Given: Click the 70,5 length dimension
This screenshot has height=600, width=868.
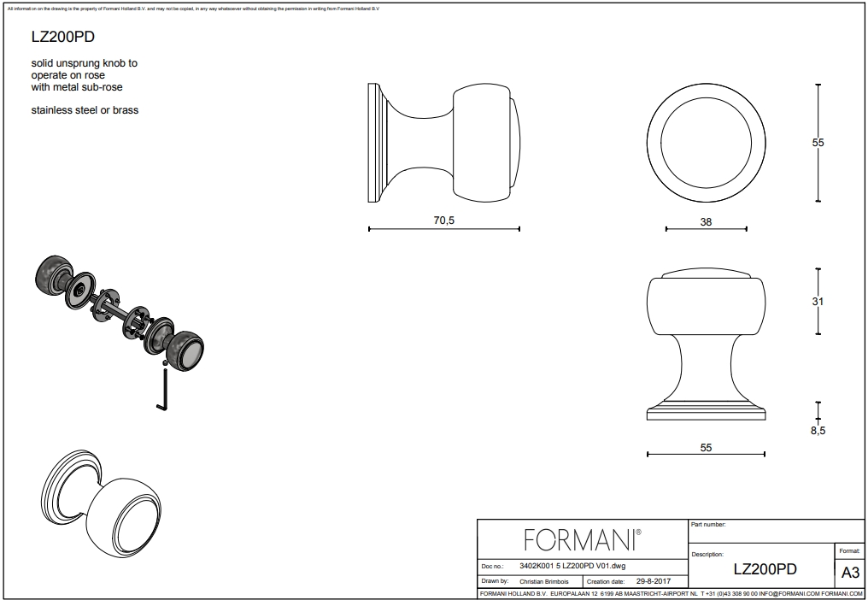Looking at the screenshot, I should tap(444, 221).
